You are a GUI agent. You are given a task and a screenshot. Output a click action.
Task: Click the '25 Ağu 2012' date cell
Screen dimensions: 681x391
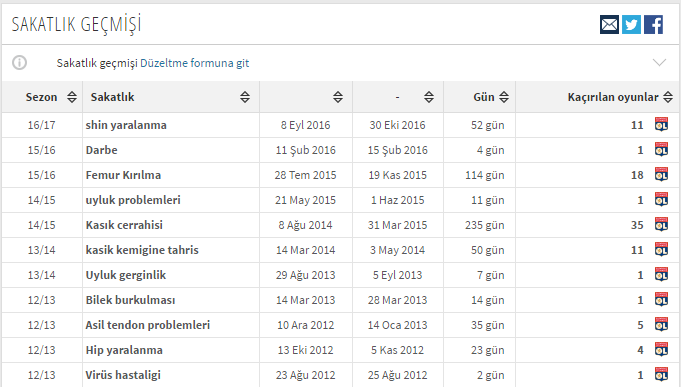point(397,375)
